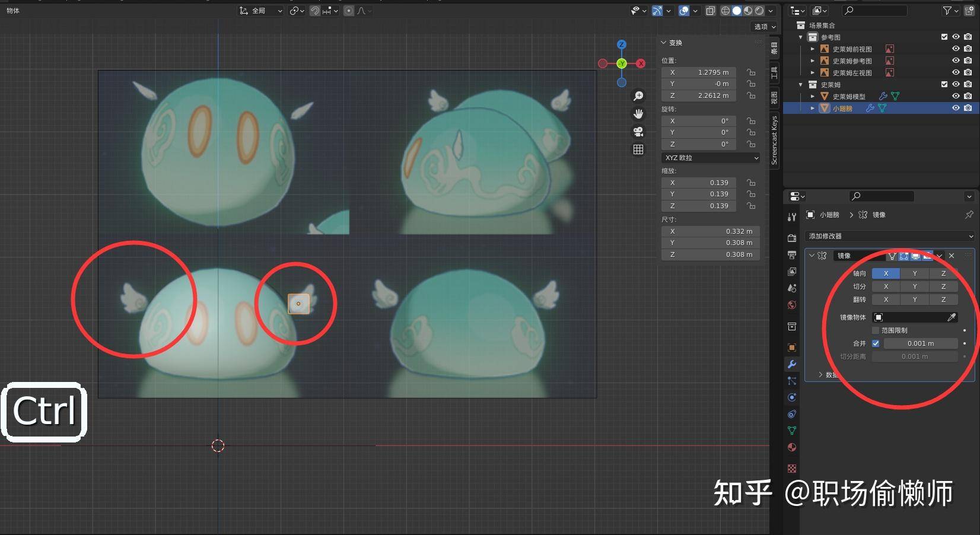Switch to the 工具 sidebar tab
This screenshot has width=980, height=535.
pyautogui.click(x=774, y=73)
